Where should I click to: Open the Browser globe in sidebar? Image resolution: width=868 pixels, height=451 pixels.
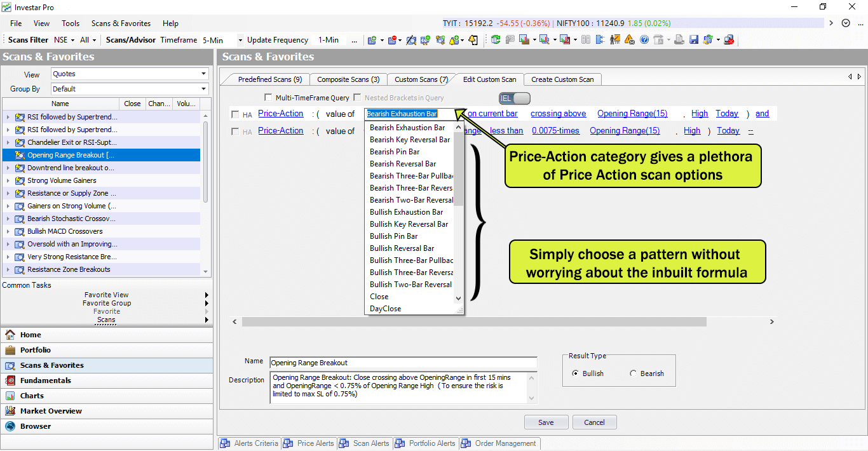[35, 426]
